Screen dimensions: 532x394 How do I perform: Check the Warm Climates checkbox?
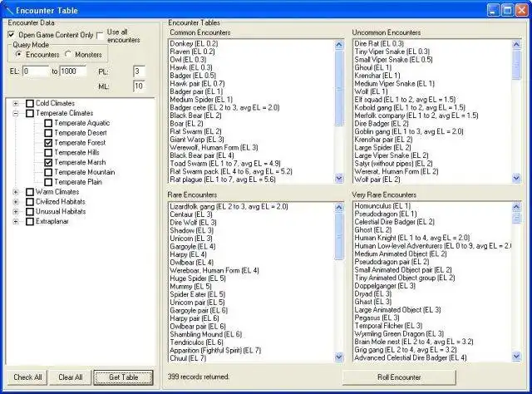click(x=30, y=192)
